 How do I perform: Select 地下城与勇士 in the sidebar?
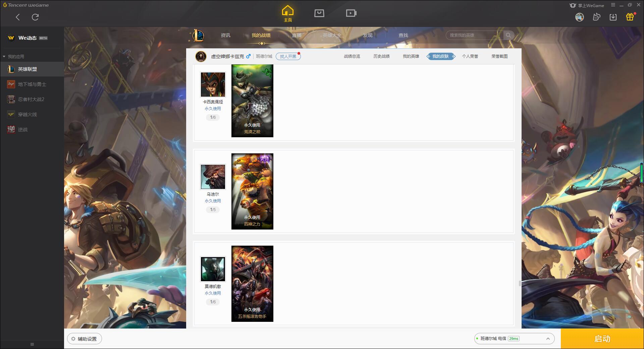click(x=32, y=84)
